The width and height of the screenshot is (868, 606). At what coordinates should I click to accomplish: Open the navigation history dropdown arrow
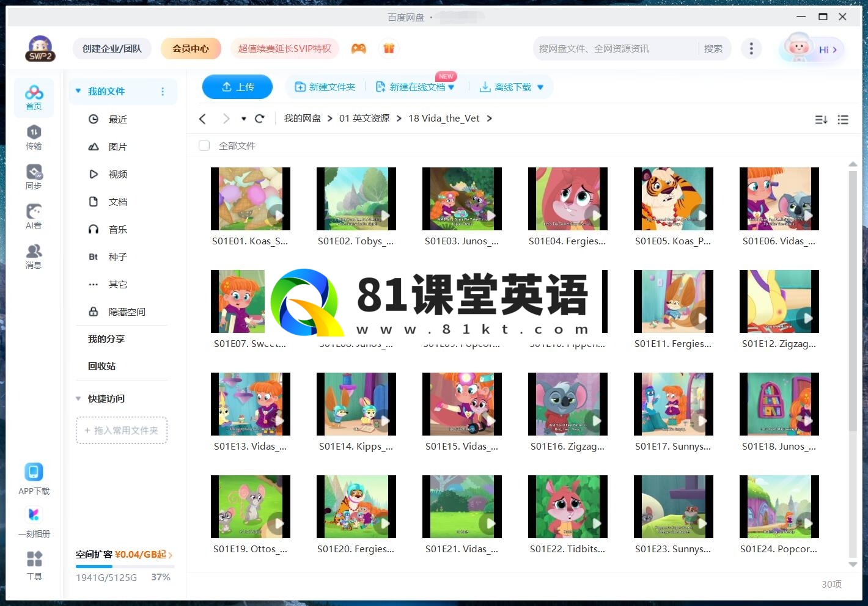[x=243, y=119]
